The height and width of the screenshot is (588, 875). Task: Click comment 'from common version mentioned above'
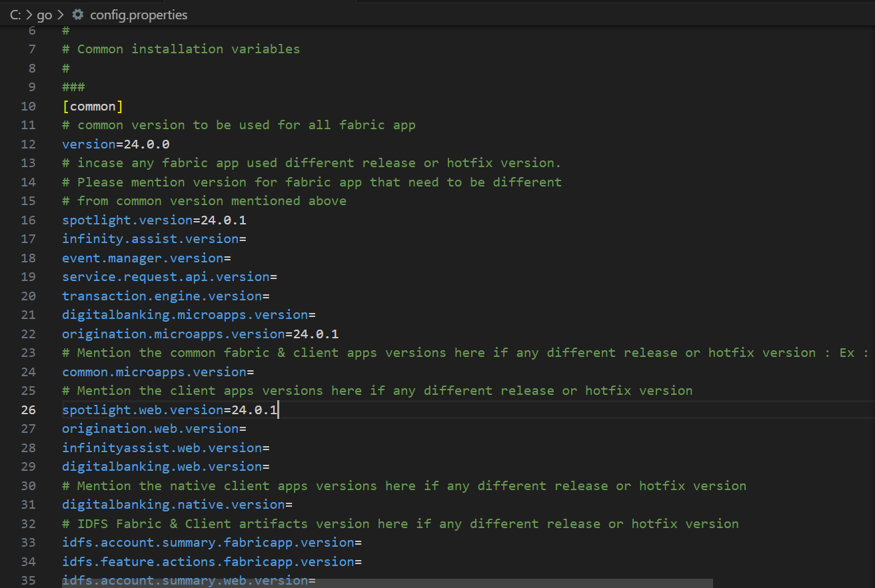[205, 200]
